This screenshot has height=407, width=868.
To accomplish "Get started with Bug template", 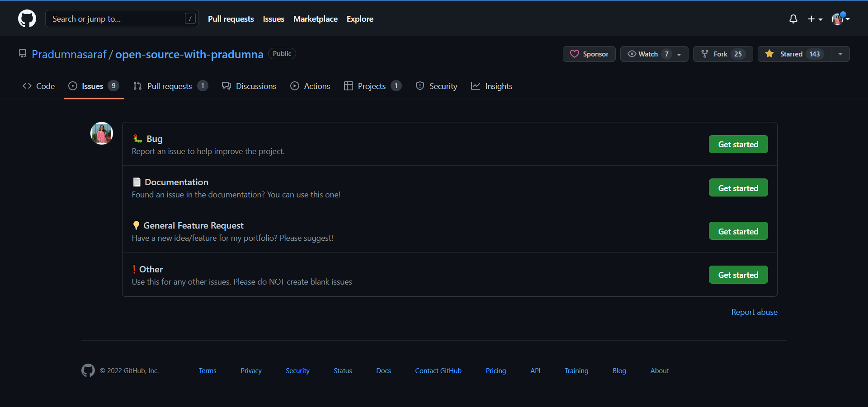I will pyautogui.click(x=738, y=144).
